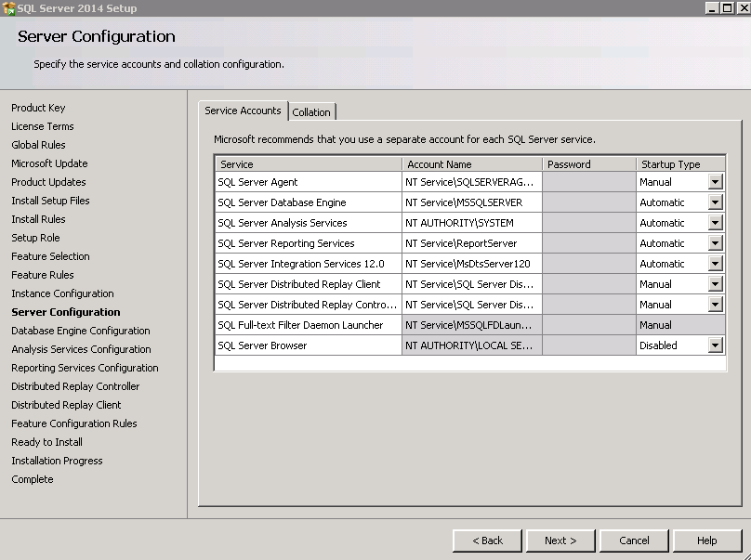Open Startup Type dropdown for Distributed Replay Controller
Screen dimensions: 751x560
pos(715,305)
